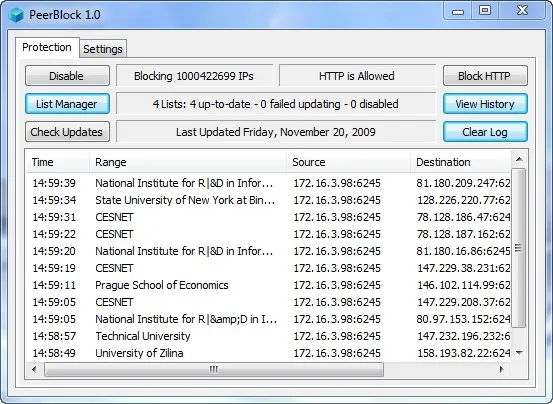Click the 'Last Updated Friday, November 20, 2009' text
Image resolution: width=553 pixels, height=404 pixels.
[x=276, y=132]
